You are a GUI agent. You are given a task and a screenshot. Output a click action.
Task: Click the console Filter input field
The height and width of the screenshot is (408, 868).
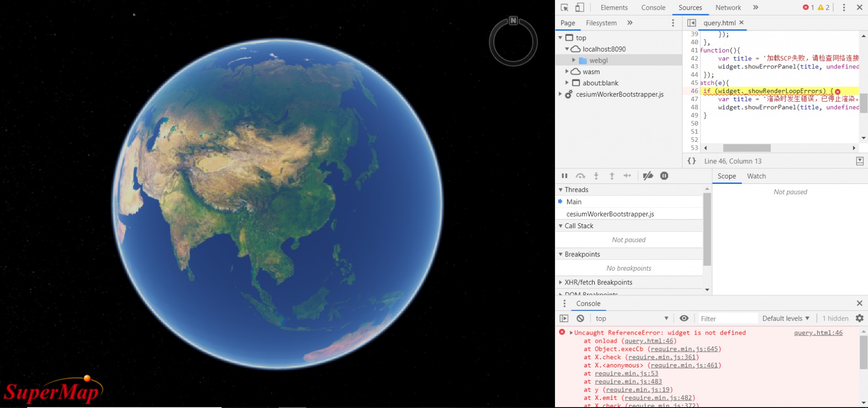tap(726, 319)
